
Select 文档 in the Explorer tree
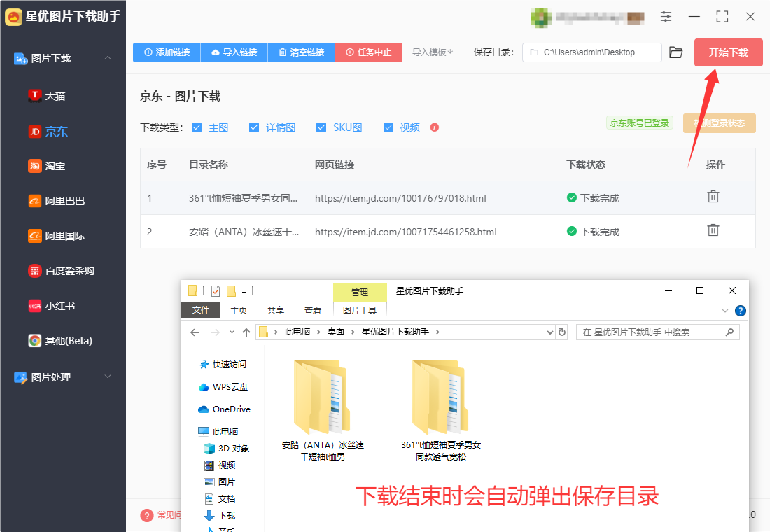click(220, 498)
